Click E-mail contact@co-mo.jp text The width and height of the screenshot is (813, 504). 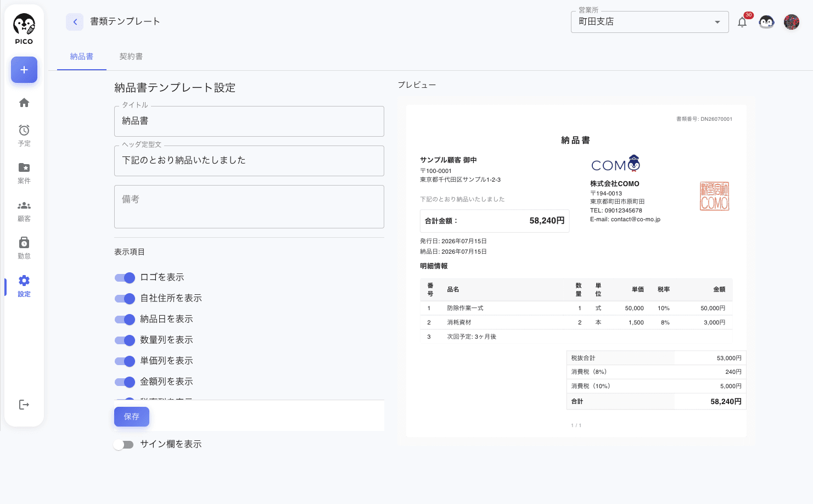pyautogui.click(x=625, y=220)
